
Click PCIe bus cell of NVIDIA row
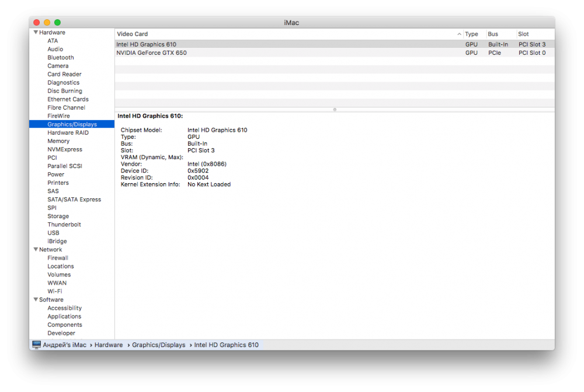pyautogui.click(x=495, y=53)
